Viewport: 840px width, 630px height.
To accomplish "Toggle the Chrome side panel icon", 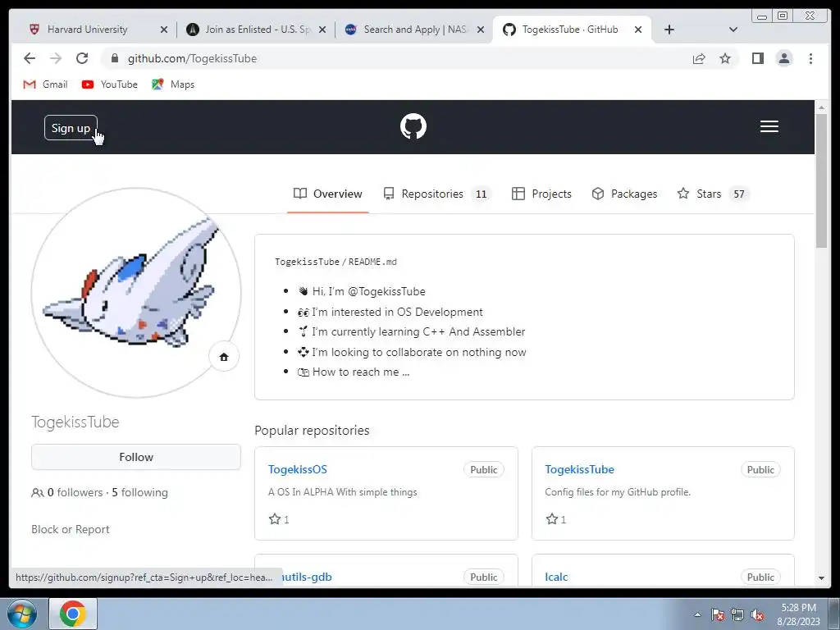I will (x=757, y=58).
